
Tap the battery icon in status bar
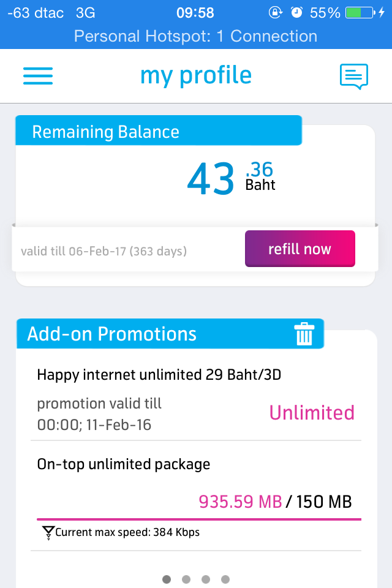pyautogui.click(x=360, y=13)
